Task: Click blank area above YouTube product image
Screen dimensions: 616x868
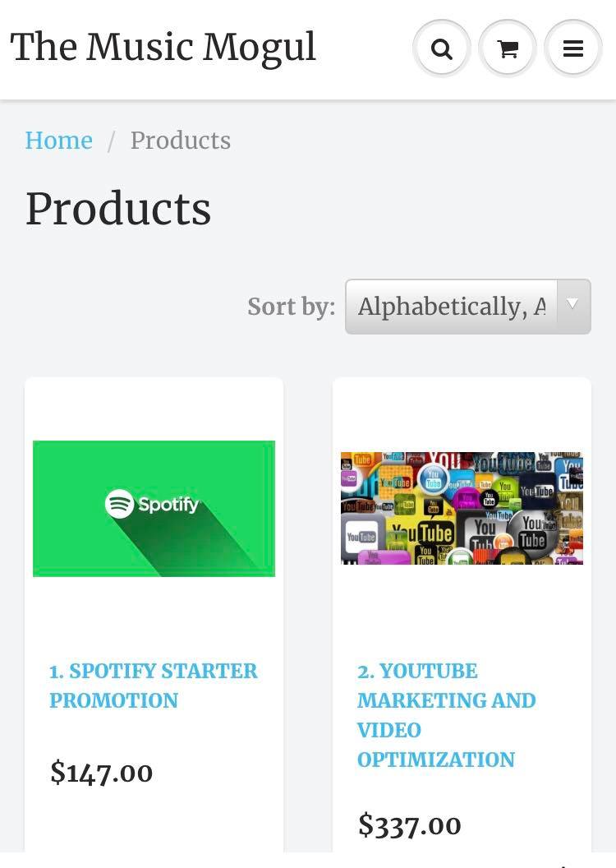Action: pyautogui.click(x=462, y=413)
